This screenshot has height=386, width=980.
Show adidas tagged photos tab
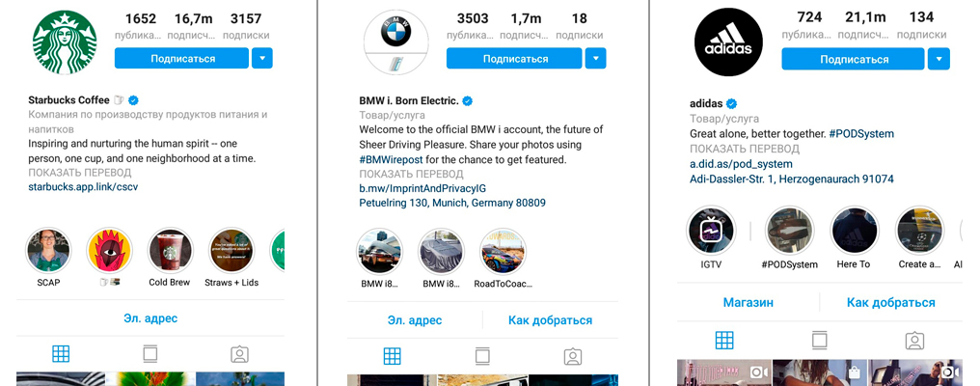click(914, 341)
